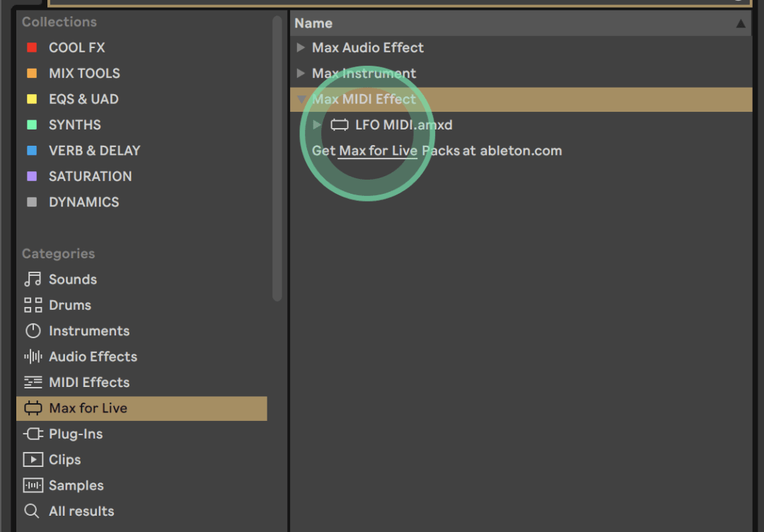
Task: Click the Clips play-box icon
Action: pyautogui.click(x=33, y=459)
